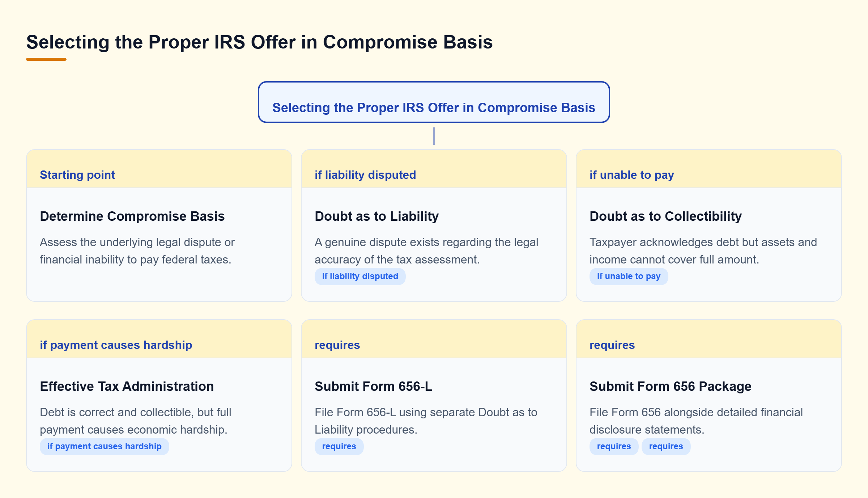Screen dimensions: 868x498
Task: Select the 'Submit Form 656 Package' title
Action: click(x=670, y=386)
